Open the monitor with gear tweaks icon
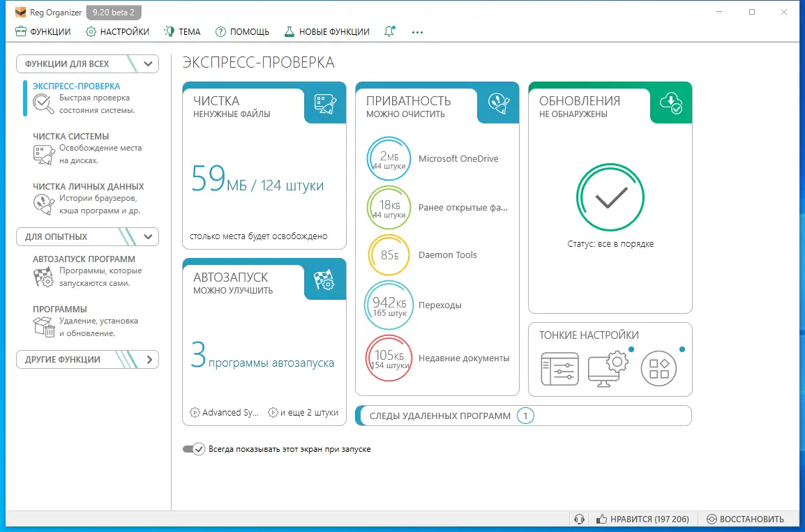The height and width of the screenshot is (532, 805). pyautogui.click(x=609, y=369)
